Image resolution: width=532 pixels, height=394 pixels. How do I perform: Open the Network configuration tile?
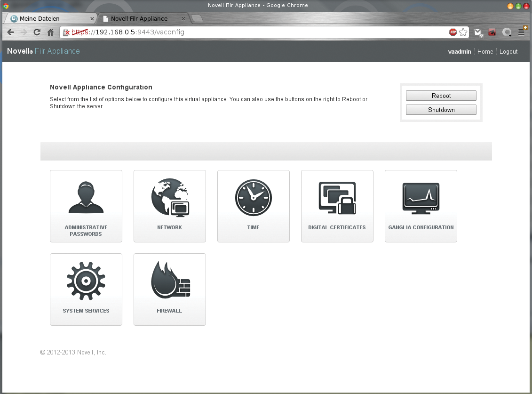pyautogui.click(x=169, y=206)
